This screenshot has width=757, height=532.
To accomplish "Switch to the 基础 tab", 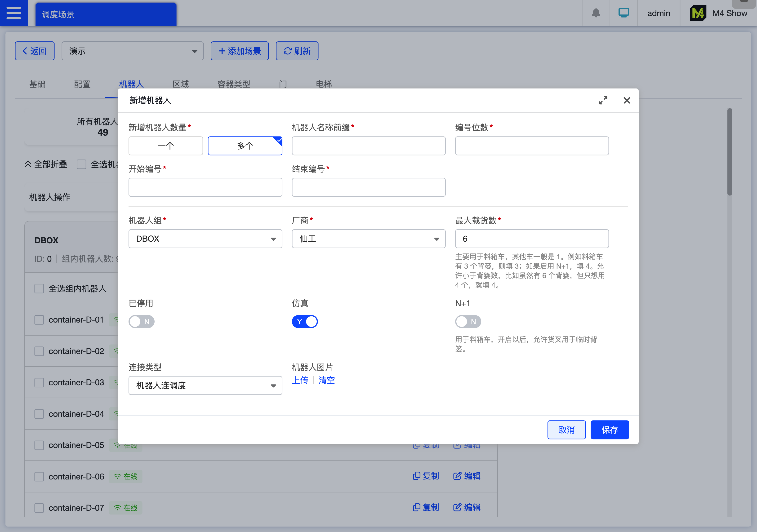I will [x=37, y=84].
